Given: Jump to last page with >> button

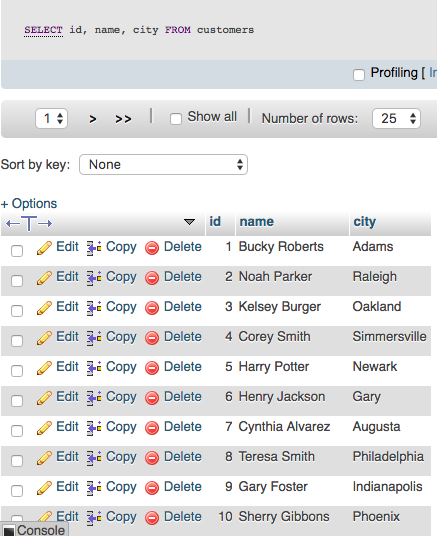Looking at the screenshot, I should [123, 119].
